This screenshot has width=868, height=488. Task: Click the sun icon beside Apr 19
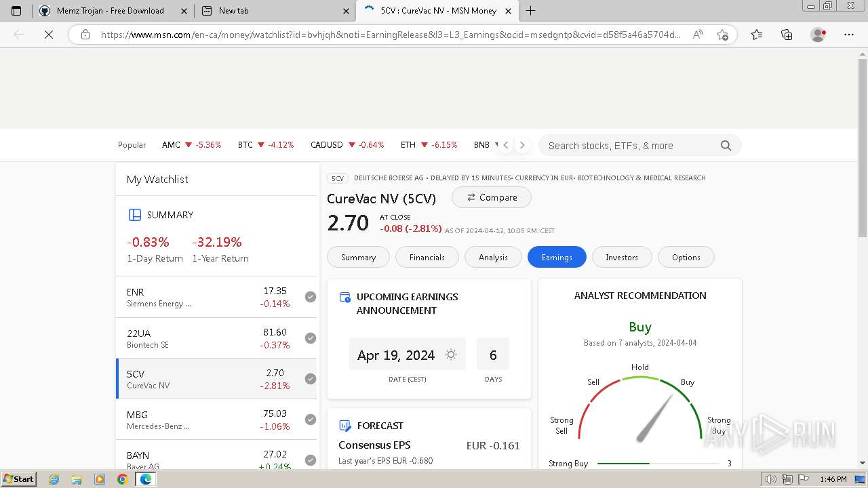(451, 354)
